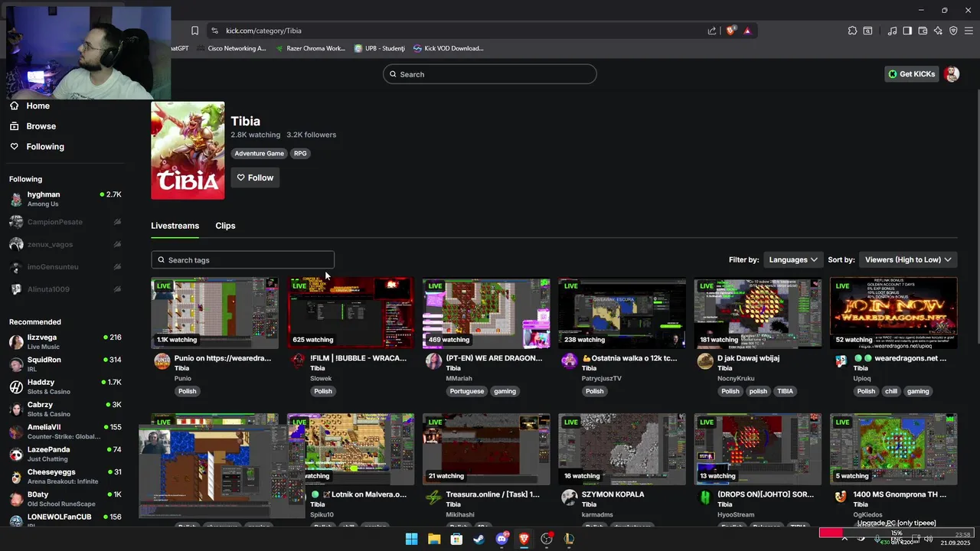
Task: Open CampionPesate offline channel
Action: coord(65,222)
